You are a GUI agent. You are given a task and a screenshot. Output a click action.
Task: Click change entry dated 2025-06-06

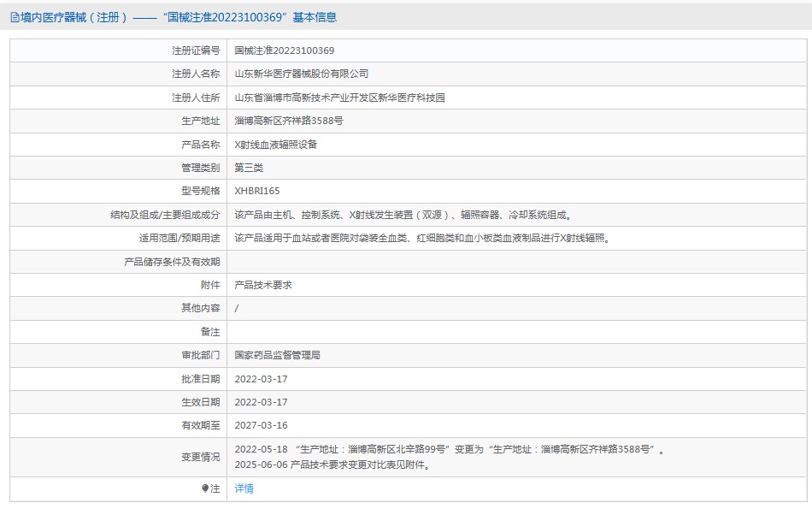332,465
